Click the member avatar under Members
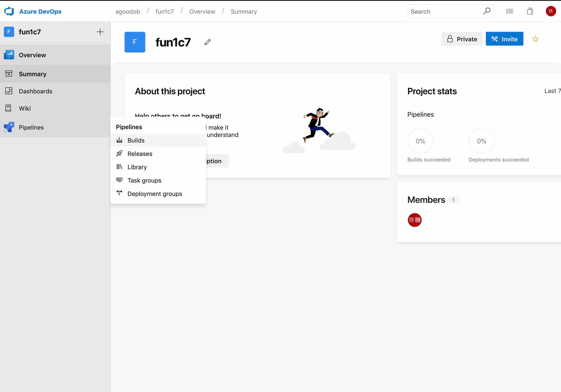561x392 pixels. [414, 220]
